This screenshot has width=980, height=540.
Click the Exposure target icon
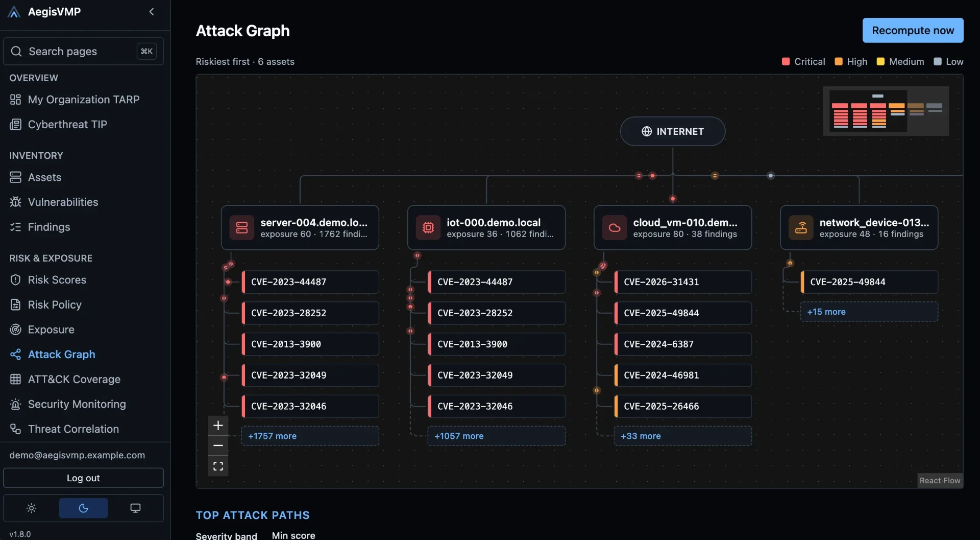tap(16, 330)
